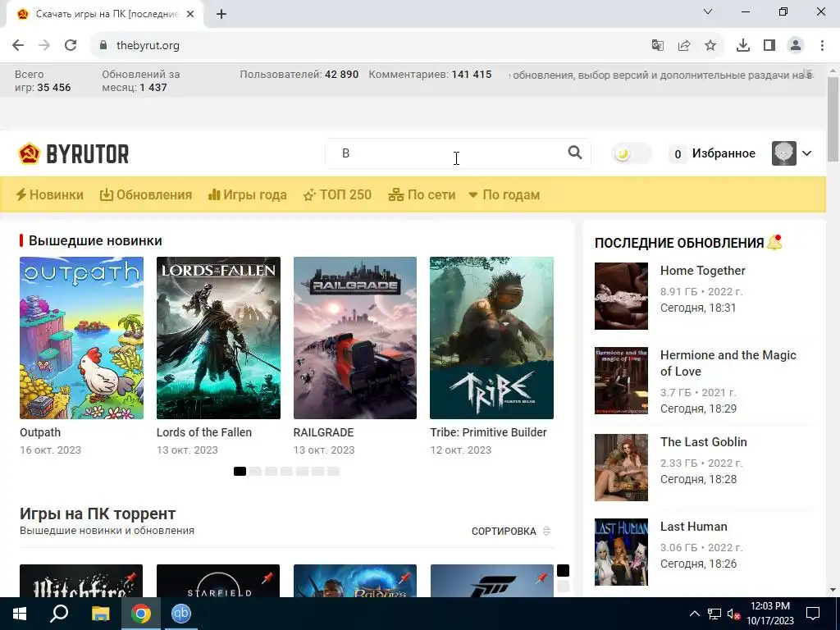Bookmark page with star icon
The height and width of the screenshot is (630, 840).
point(710,46)
